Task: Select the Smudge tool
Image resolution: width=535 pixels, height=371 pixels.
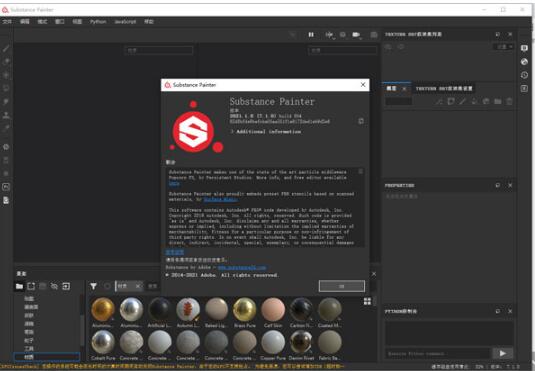Action: tap(6, 102)
